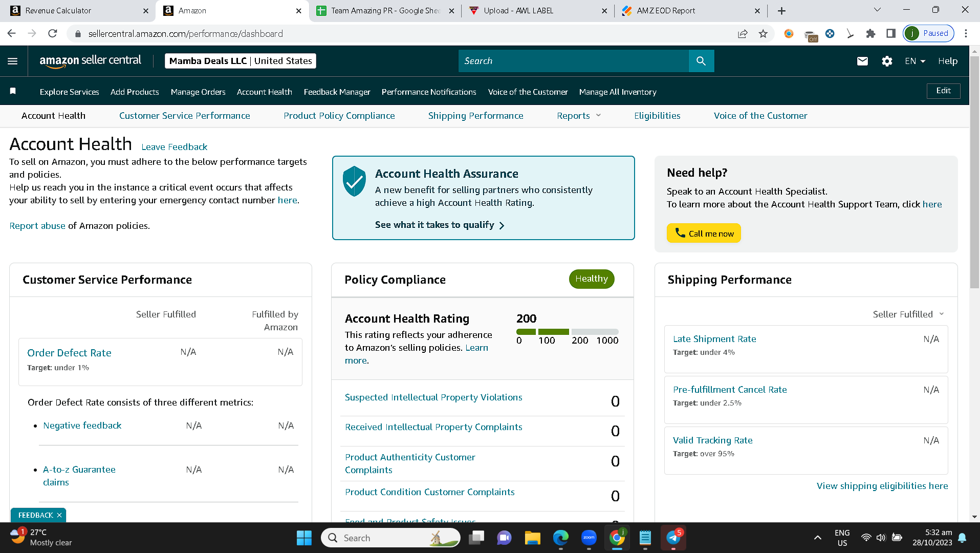Open Eligibilities tab
980x553 pixels.
[x=657, y=116]
